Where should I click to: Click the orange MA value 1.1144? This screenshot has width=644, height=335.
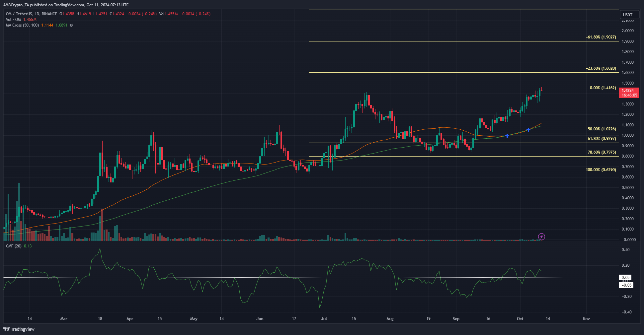(47, 25)
